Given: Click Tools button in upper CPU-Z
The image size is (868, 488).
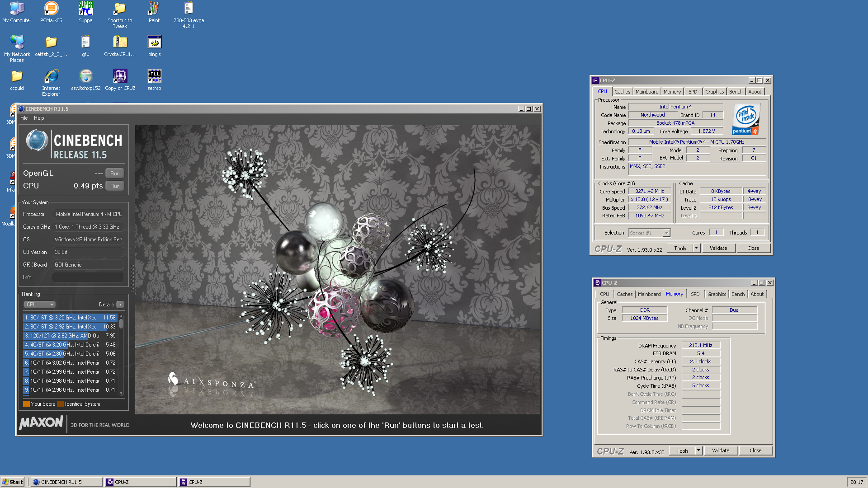Looking at the screenshot, I should (680, 249).
